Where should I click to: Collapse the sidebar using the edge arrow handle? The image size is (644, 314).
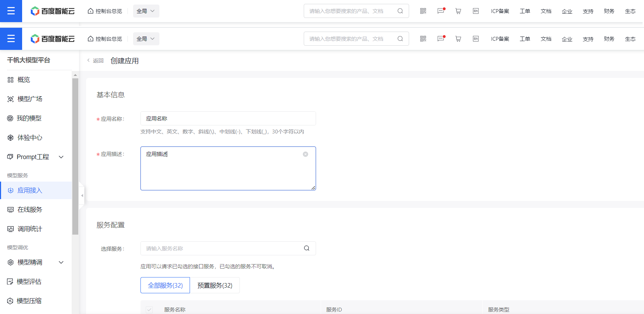point(82,196)
